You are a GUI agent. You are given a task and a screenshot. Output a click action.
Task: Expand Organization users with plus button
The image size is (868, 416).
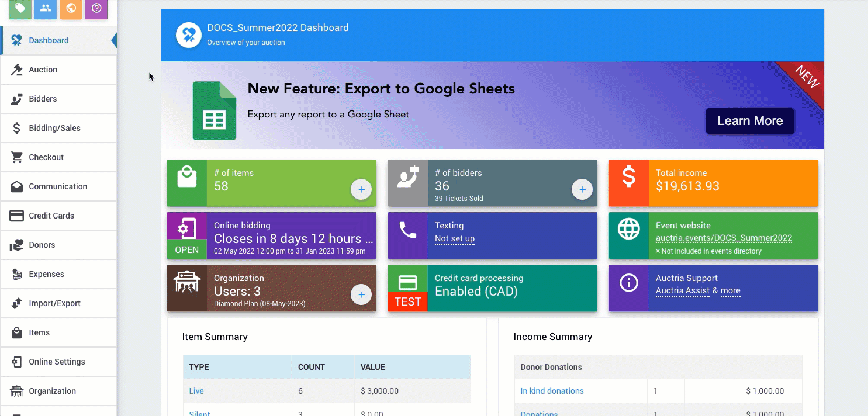click(361, 295)
